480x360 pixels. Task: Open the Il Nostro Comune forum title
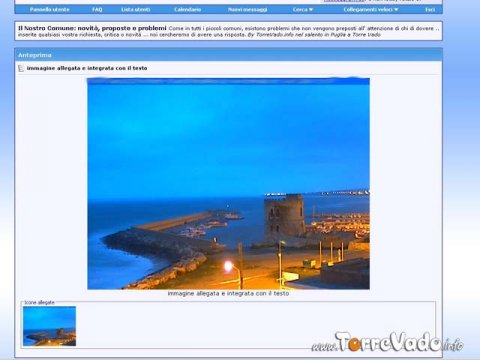coord(92,28)
